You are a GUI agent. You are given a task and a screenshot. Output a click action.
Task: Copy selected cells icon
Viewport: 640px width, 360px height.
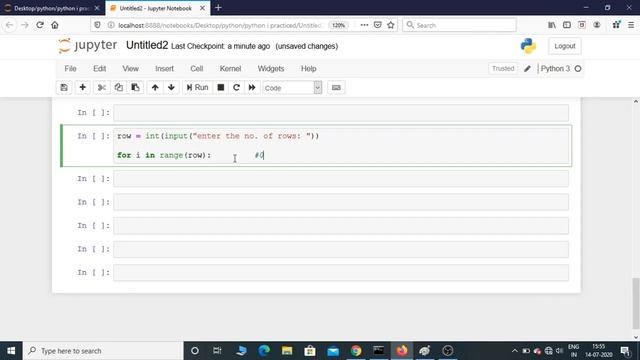(x=118, y=87)
